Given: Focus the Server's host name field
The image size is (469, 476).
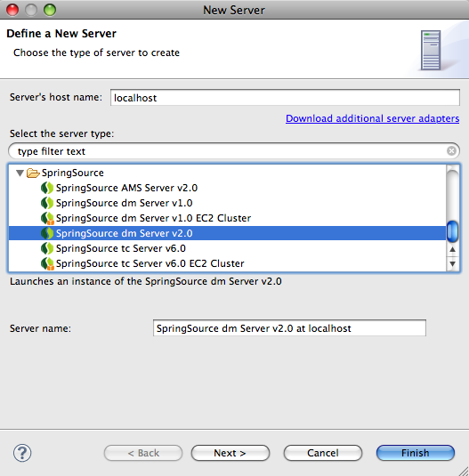Looking at the screenshot, I should (x=285, y=98).
